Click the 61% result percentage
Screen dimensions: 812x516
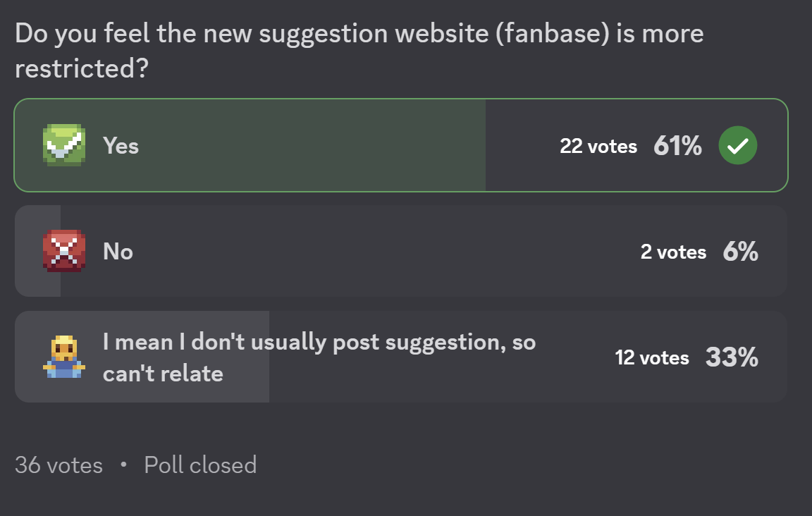click(677, 146)
